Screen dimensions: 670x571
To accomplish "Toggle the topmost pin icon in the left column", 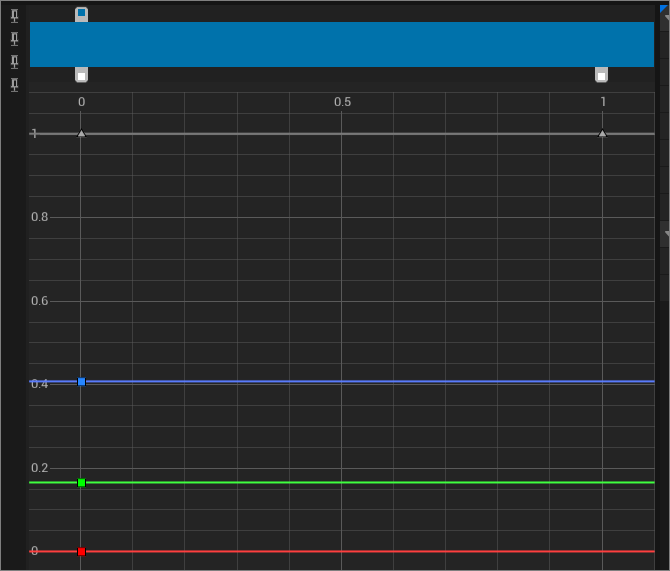I will point(15,16).
